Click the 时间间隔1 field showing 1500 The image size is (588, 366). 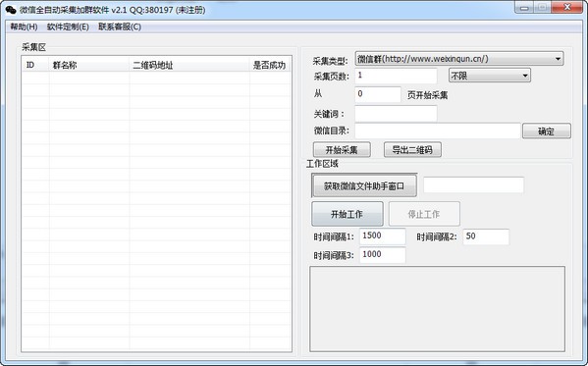(x=383, y=236)
